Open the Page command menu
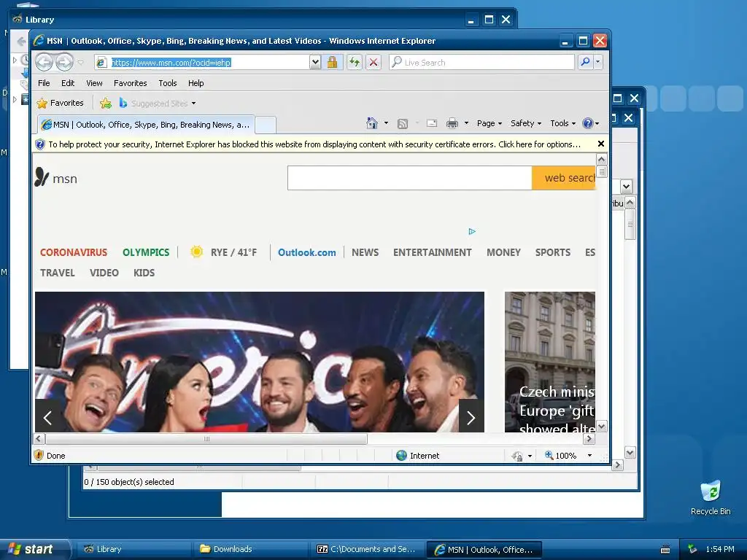The image size is (747, 560). (x=489, y=123)
